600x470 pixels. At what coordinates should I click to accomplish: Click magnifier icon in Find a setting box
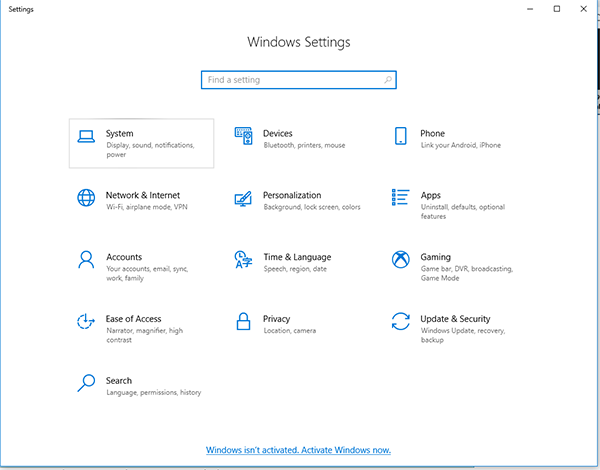pos(388,80)
